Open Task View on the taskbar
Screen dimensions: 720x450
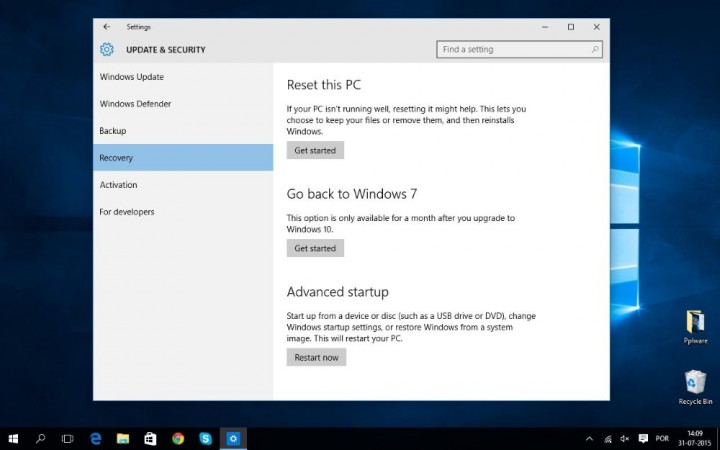(x=68, y=439)
